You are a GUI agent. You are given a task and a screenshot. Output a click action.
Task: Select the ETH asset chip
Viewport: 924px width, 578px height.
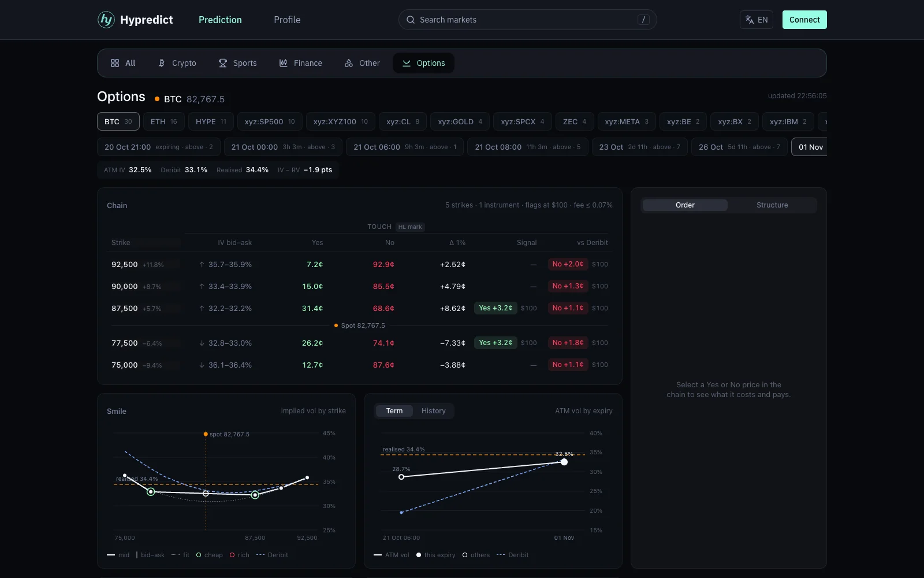click(x=164, y=121)
